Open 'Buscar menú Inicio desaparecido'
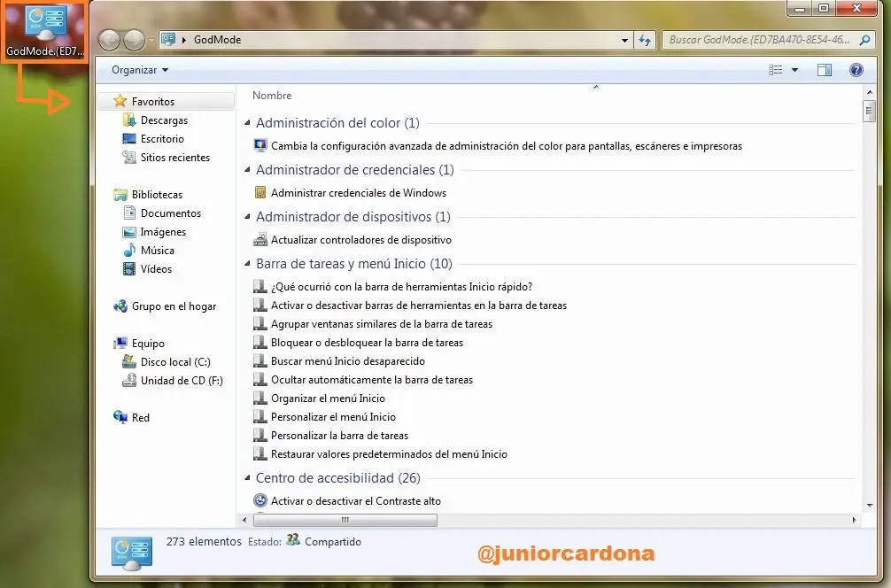Viewport: 891px width, 588px height. 348,361
